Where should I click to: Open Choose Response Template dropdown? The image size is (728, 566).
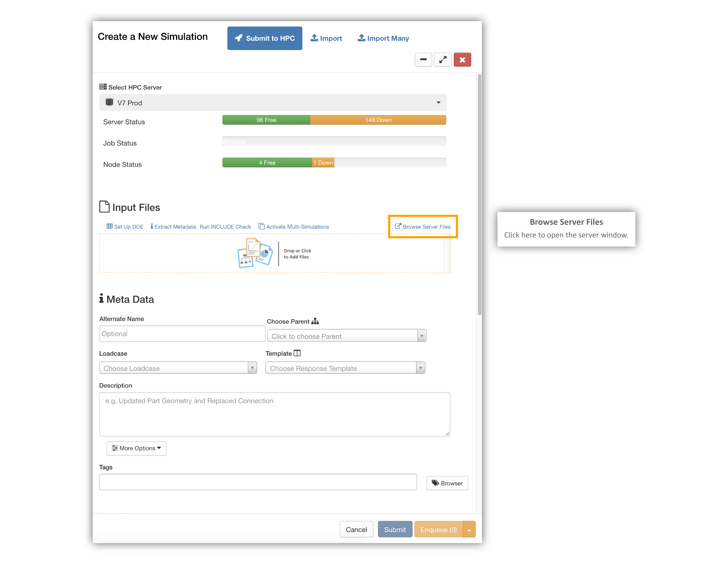[345, 368]
